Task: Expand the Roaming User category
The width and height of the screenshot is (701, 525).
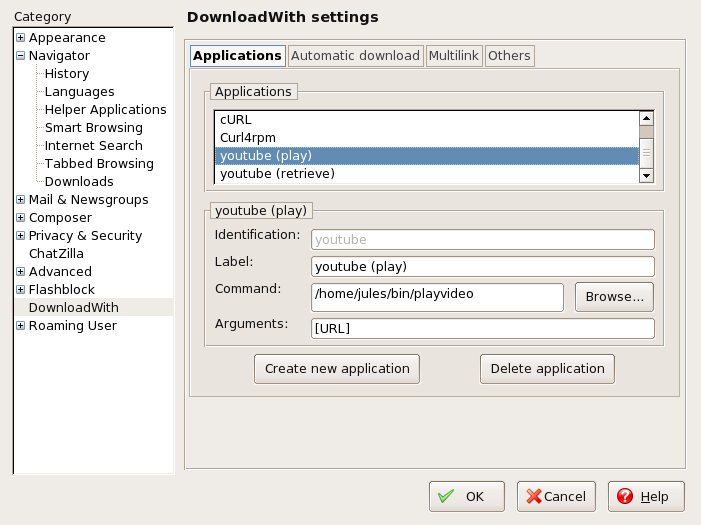Action: point(20,326)
